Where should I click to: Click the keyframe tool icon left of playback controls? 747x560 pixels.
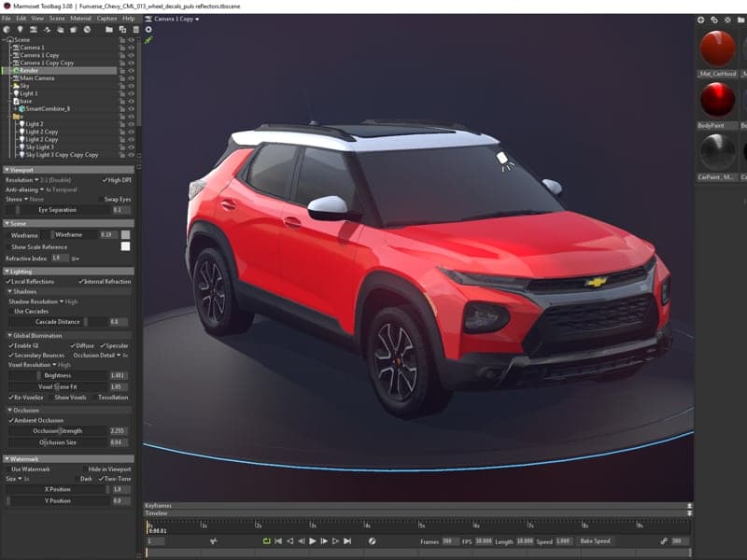[214, 541]
